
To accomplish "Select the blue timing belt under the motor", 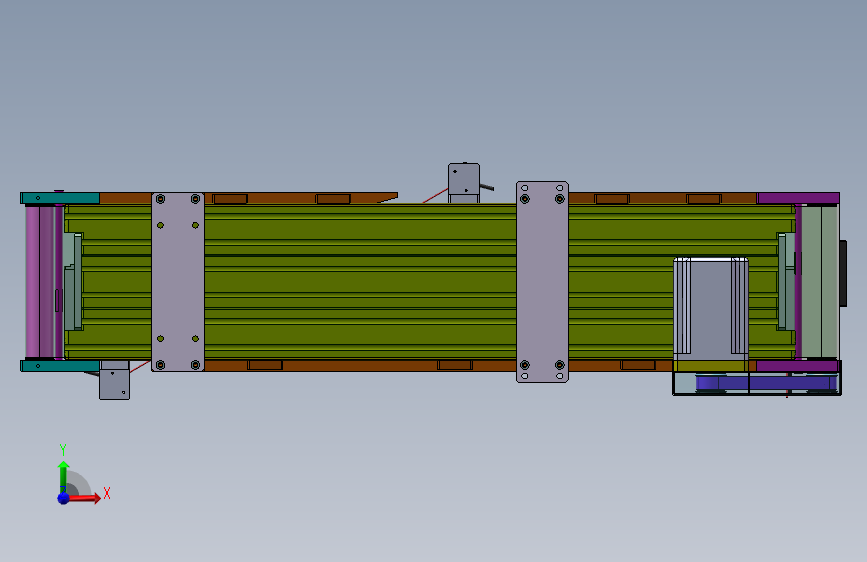I will point(766,383).
